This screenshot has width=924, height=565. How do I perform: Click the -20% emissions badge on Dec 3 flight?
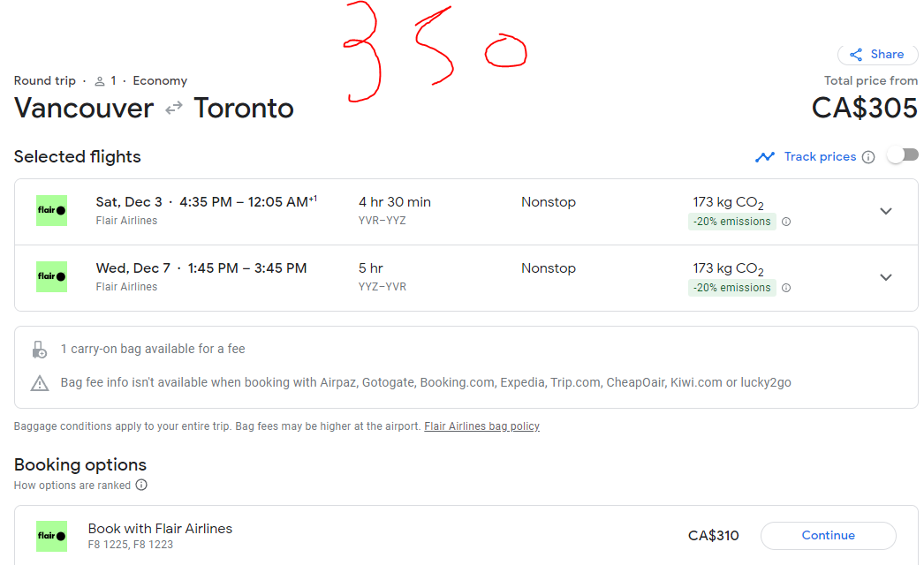(x=731, y=222)
